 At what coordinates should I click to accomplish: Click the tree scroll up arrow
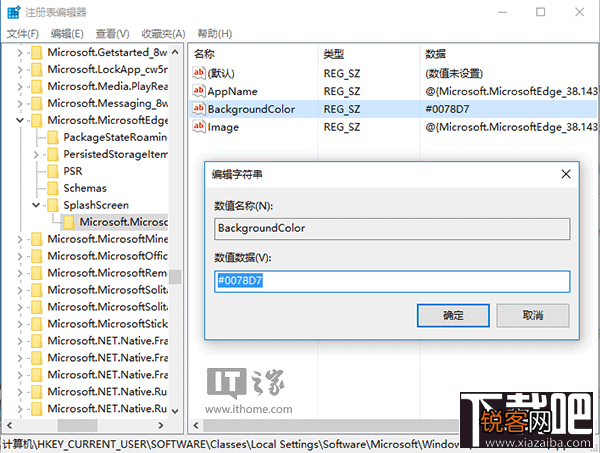tap(175, 52)
